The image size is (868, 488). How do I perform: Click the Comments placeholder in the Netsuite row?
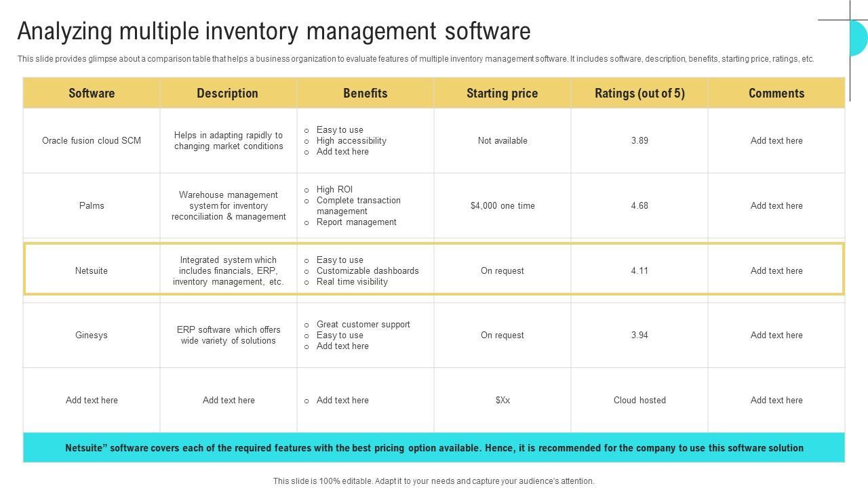click(776, 271)
